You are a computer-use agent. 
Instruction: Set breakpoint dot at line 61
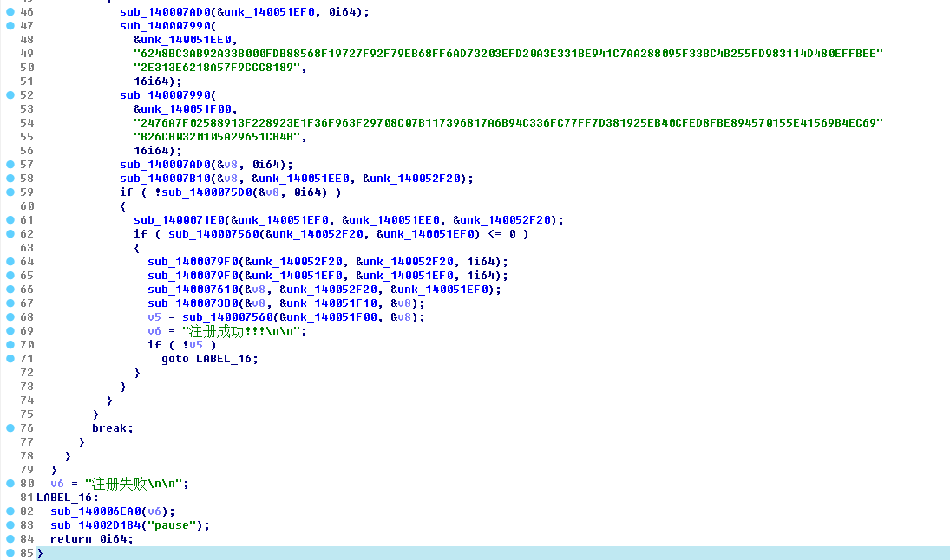(10, 220)
